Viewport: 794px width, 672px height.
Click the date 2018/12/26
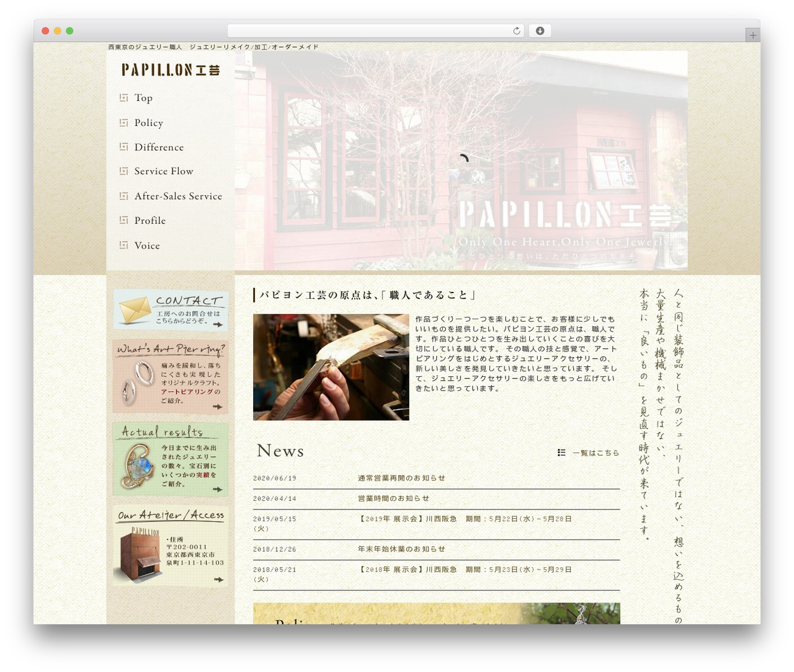(x=275, y=549)
